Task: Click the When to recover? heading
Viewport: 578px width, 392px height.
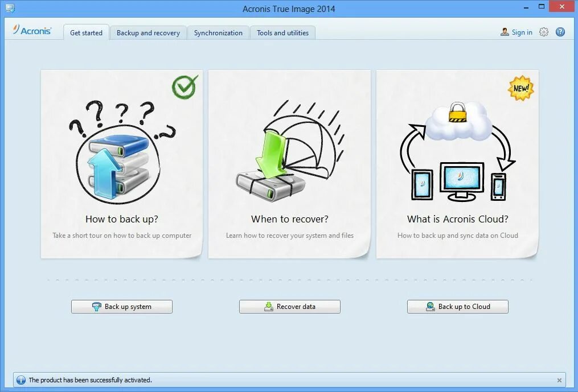Action: pyautogui.click(x=290, y=219)
